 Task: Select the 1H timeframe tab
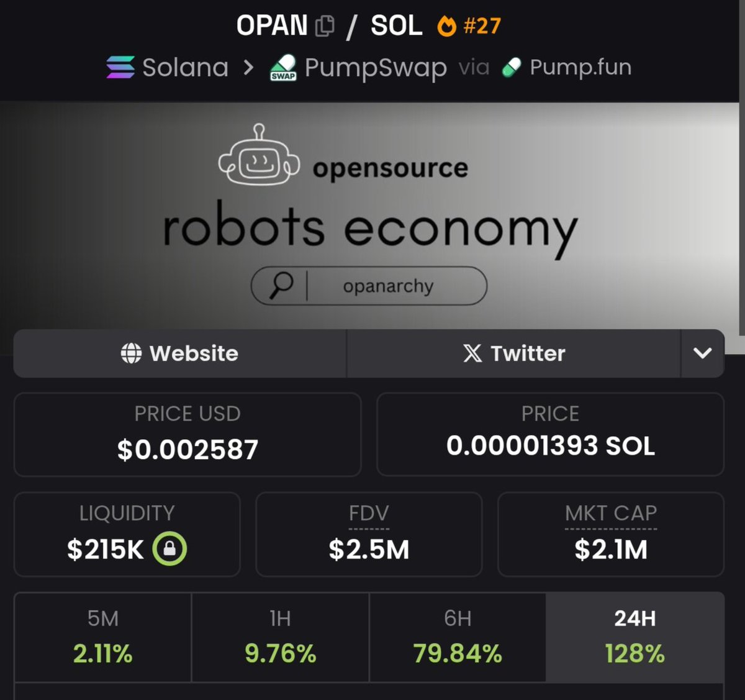tap(281, 637)
